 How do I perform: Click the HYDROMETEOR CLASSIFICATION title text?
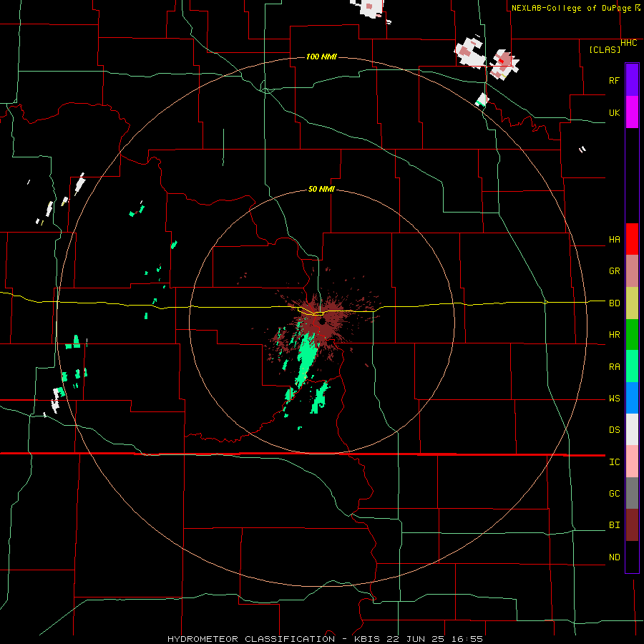[251, 639]
